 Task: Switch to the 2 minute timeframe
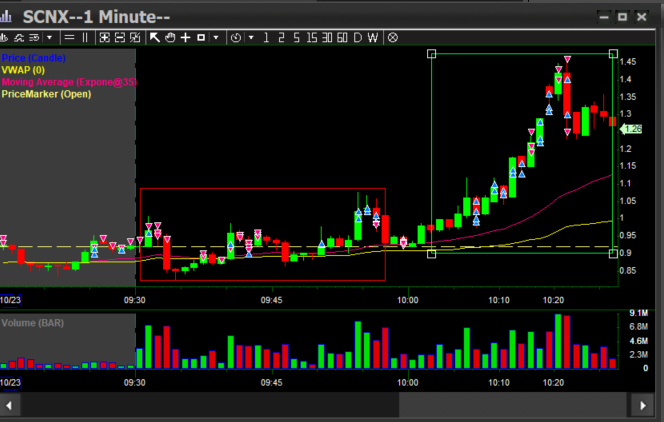[281, 38]
